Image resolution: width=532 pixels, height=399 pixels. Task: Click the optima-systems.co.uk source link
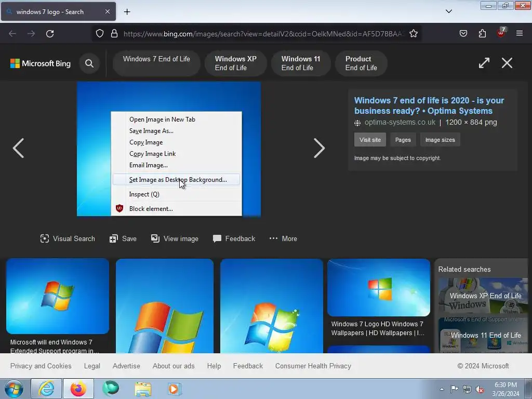point(400,123)
